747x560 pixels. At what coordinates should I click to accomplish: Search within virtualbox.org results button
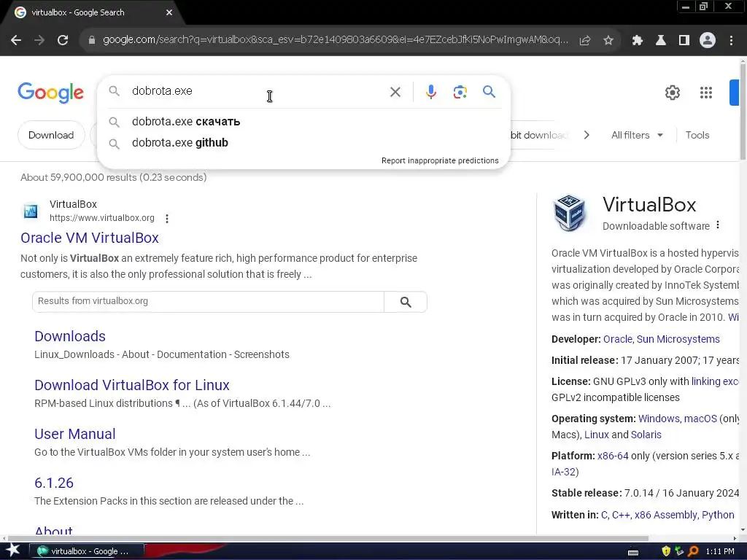406,302
